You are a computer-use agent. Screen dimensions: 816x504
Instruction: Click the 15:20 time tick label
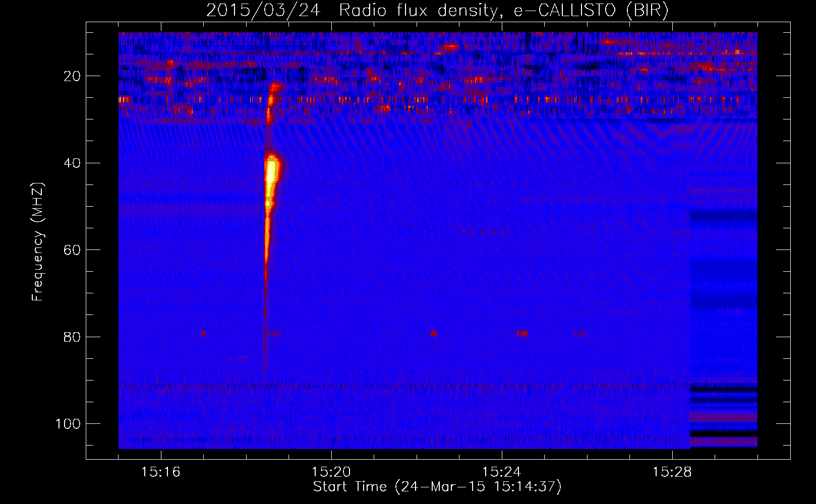(x=331, y=472)
